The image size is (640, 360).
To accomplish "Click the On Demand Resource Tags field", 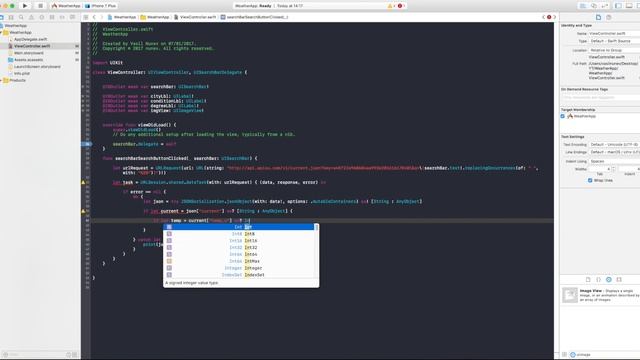I will point(600,98).
